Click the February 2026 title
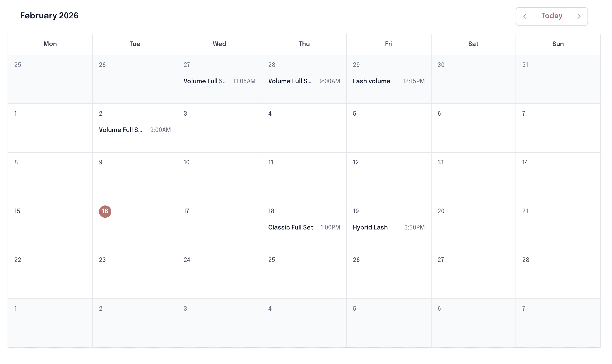Screen dimensions: 612x364 (49, 15)
